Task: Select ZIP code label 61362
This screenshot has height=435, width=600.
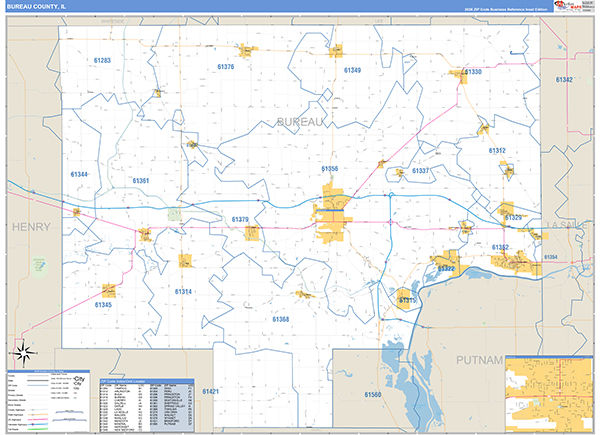Action: [500, 247]
